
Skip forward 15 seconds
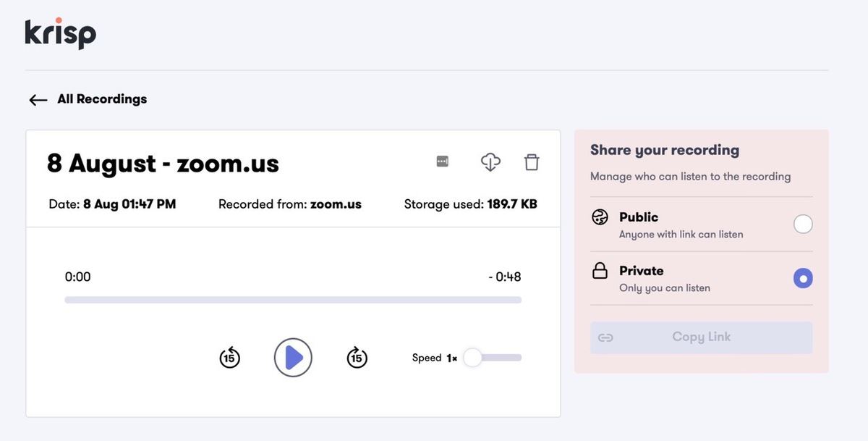coord(357,357)
